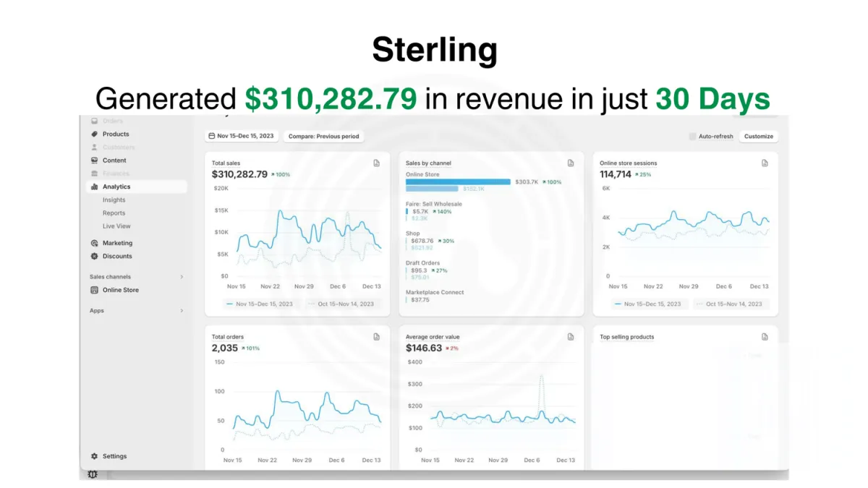
Task: Open the Nov 15–Dec 15, 2023 date picker
Action: tap(241, 136)
